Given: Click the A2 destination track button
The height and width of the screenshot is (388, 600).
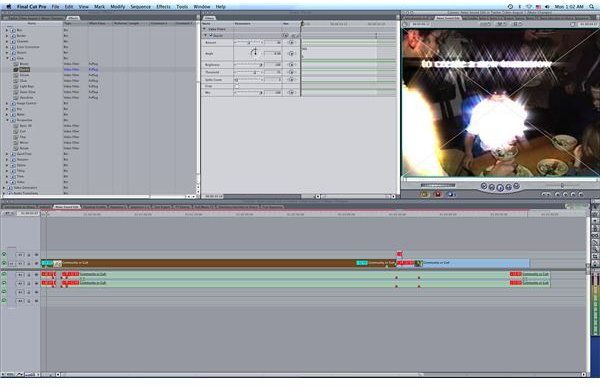Looking at the screenshot, I should (x=20, y=284).
